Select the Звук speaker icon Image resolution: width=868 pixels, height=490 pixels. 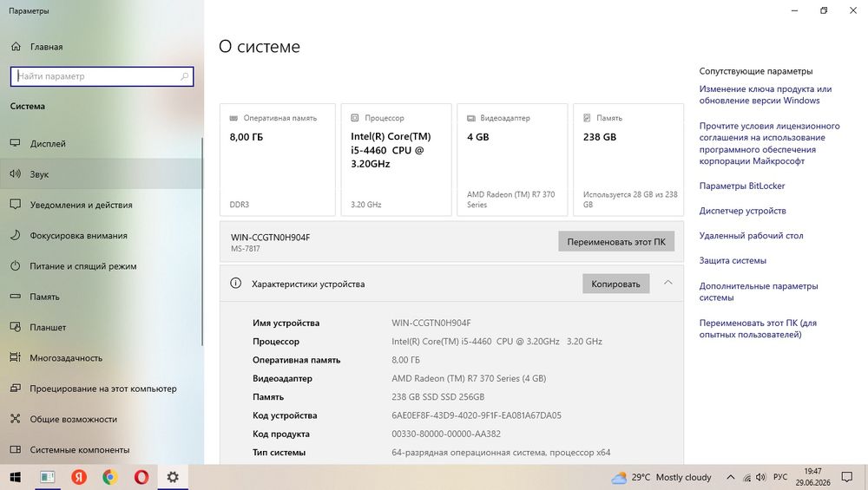[16, 174]
